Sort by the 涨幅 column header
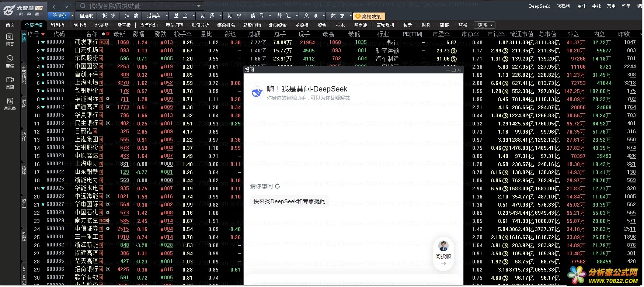 click(x=139, y=34)
